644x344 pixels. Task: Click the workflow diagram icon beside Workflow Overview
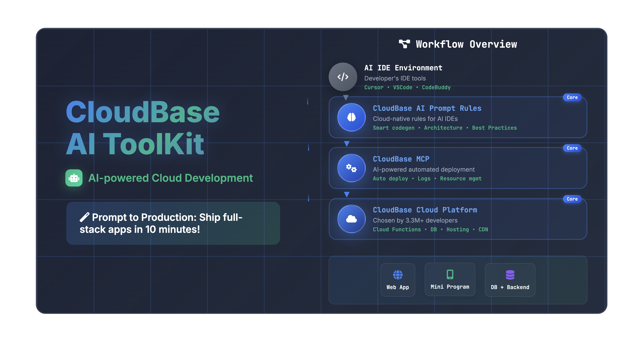point(404,44)
